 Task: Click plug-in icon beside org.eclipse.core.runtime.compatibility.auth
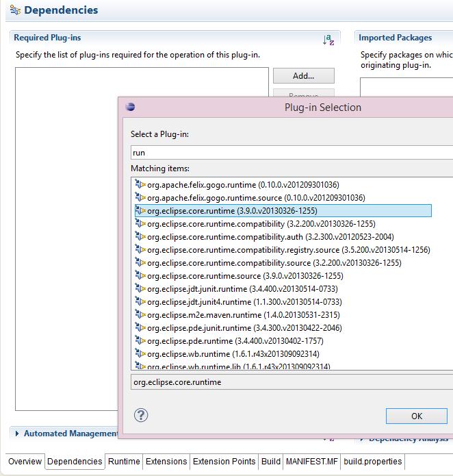[140, 236]
